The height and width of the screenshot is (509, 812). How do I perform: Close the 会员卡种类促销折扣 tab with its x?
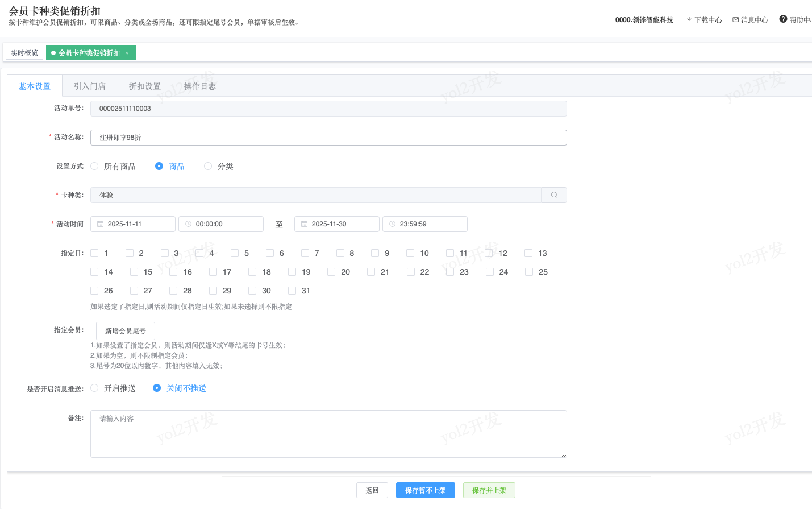click(x=127, y=53)
